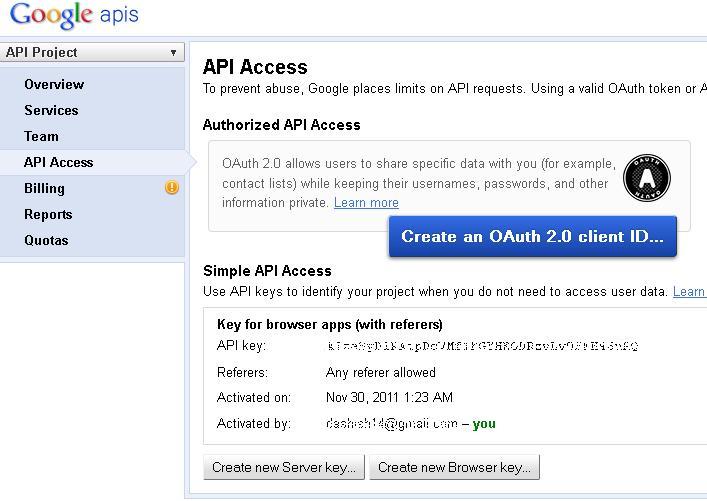Screen dimensions: 707x501
Task: Open the API Project dropdown
Action: pyautogui.click(x=92, y=52)
